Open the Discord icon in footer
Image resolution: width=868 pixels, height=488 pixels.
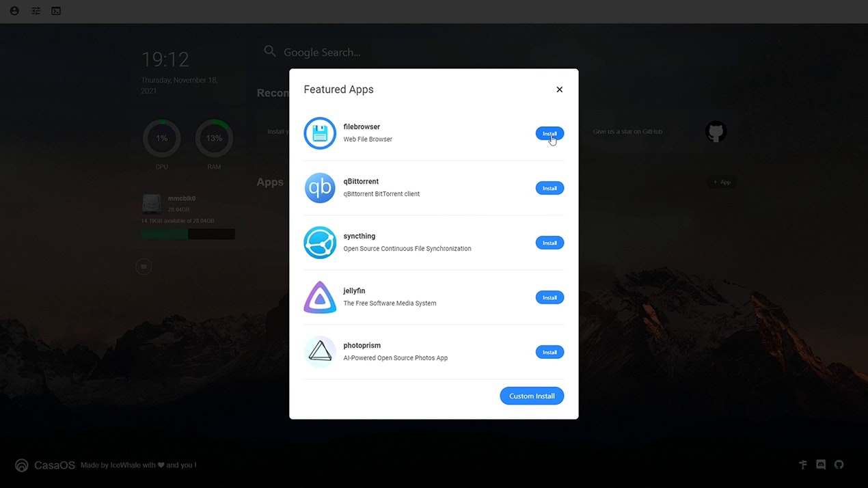(x=821, y=465)
